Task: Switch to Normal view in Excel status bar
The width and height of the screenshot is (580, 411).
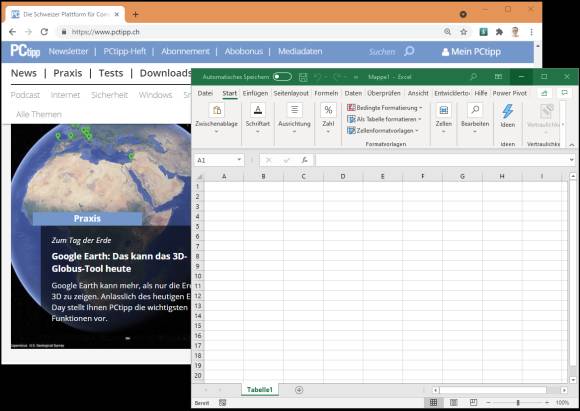Action: click(x=433, y=402)
